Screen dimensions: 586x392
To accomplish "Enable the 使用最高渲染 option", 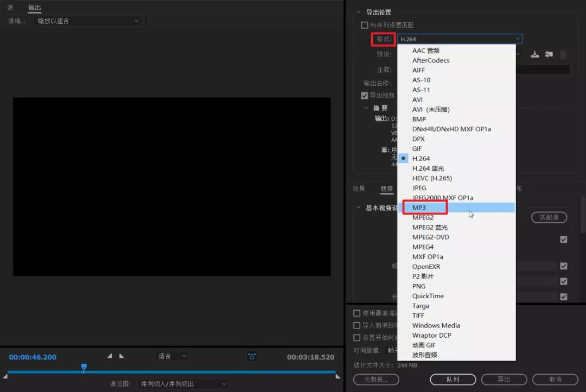I will pyautogui.click(x=356, y=313).
